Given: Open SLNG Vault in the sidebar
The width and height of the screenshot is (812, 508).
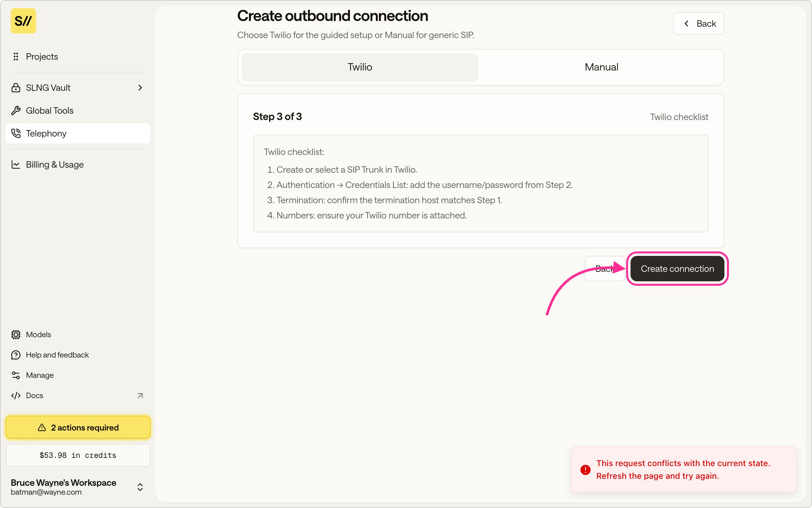Looking at the screenshot, I should [x=78, y=88].
